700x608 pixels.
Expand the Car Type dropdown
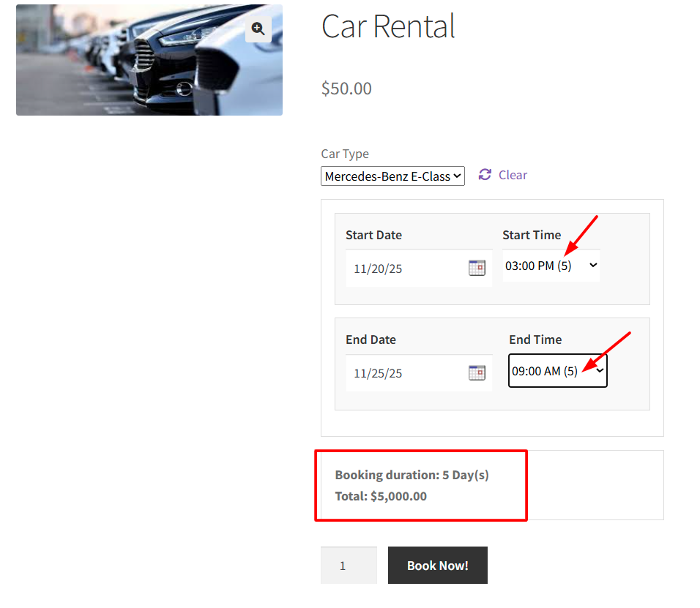pos(392,176)
